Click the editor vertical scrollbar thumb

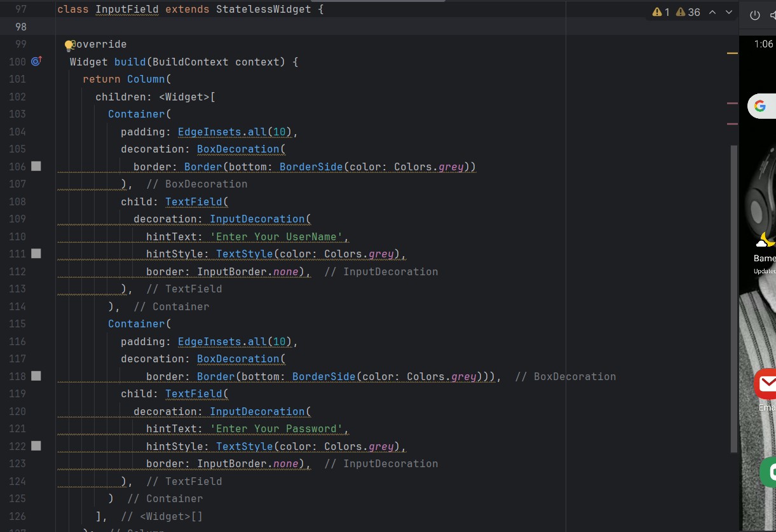pos(735,299)
